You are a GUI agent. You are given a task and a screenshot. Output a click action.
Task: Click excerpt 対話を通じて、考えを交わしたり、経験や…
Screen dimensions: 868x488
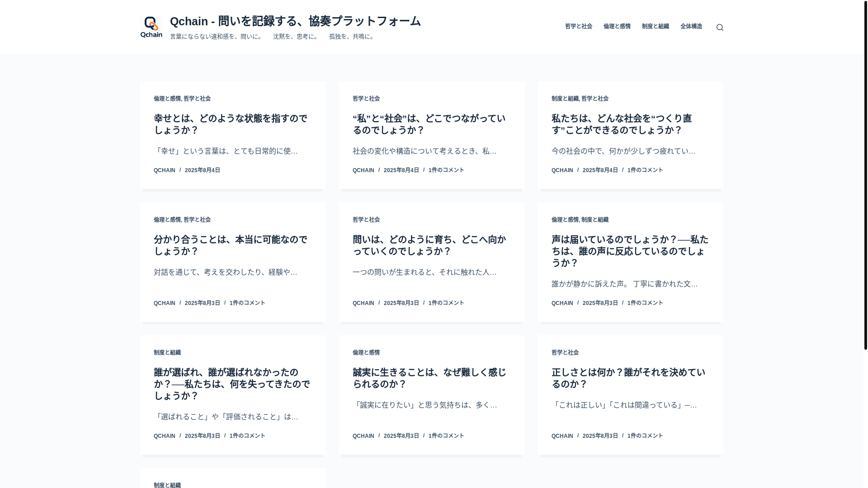pos(226,272)
